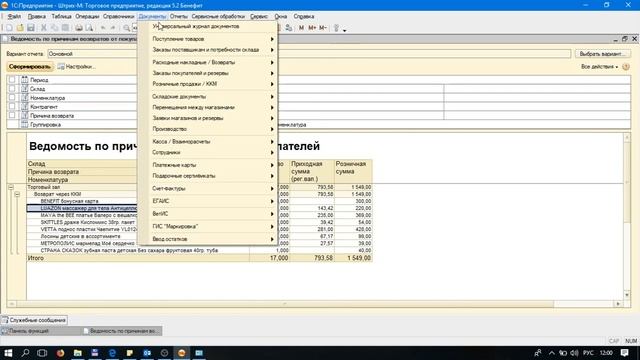Viewport: 640px width, 360px height.
Task: Click the Print preview toolbar icon
Action: coord(89,28)
